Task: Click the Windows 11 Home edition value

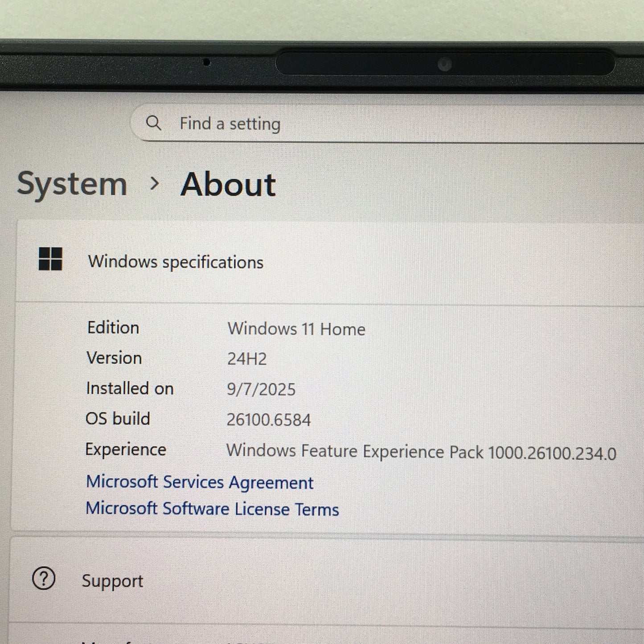Action: (296, 329)
